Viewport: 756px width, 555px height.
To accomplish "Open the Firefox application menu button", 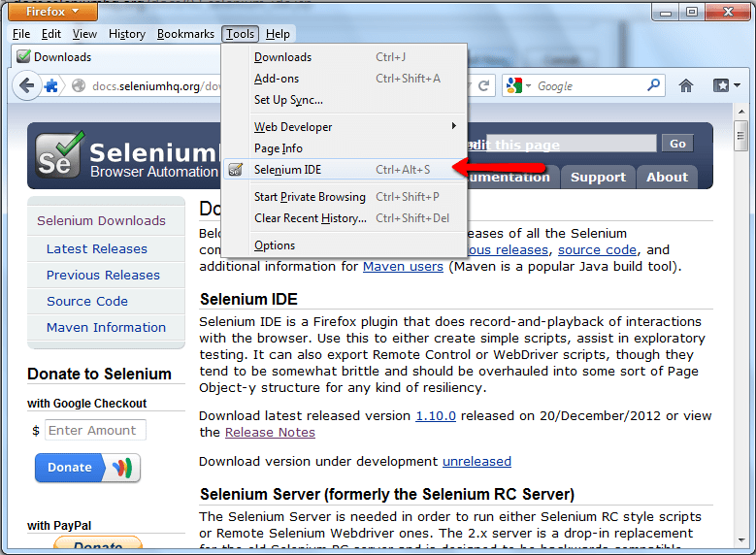I will pos(52,11).
